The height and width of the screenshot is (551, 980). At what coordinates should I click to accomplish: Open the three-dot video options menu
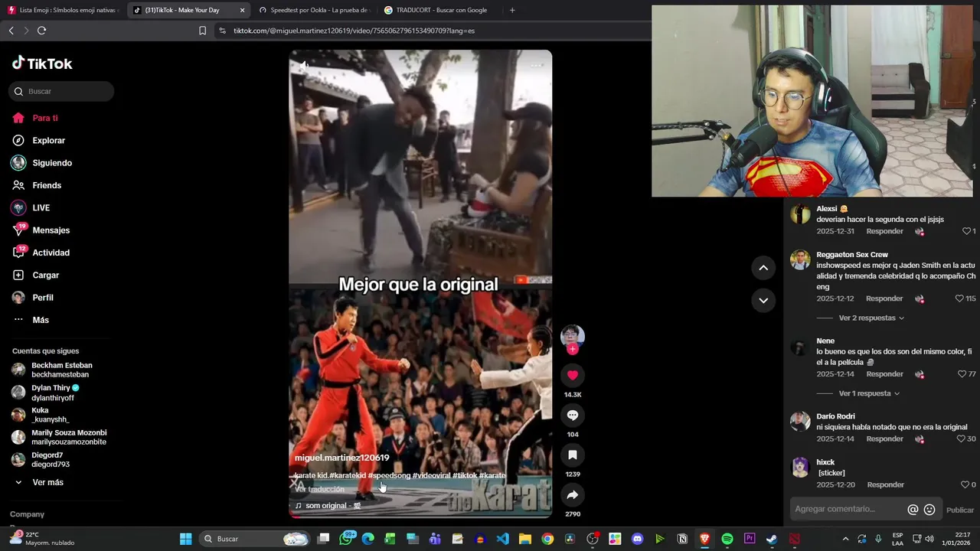(x=537, y=65)
